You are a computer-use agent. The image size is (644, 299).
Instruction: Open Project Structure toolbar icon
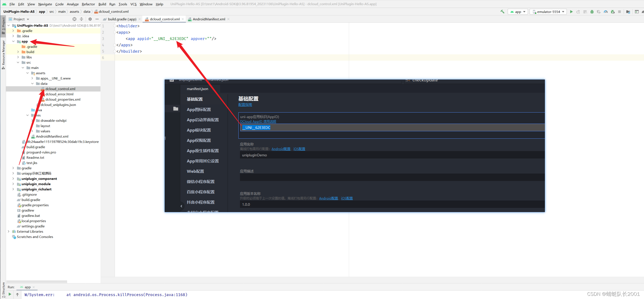628,12
